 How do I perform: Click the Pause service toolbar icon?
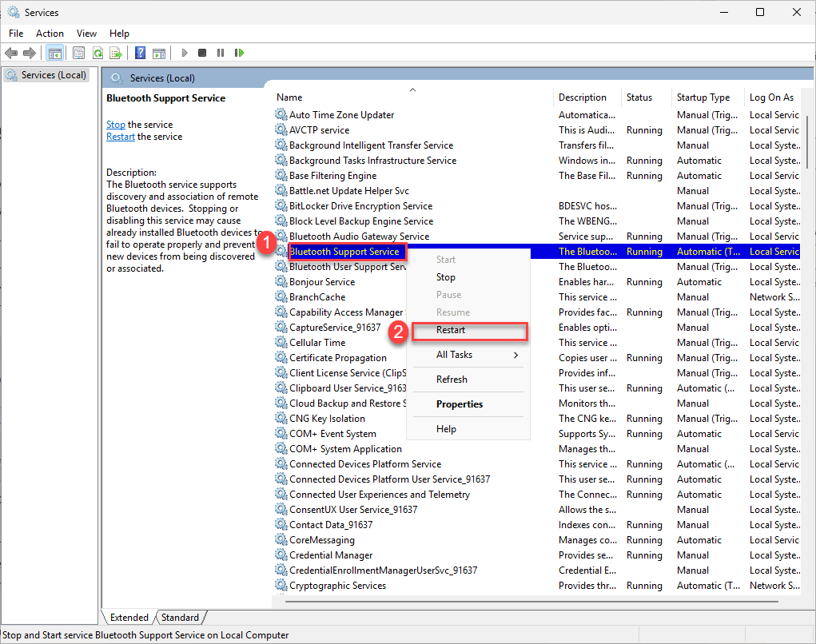click(x=221, y=53)
